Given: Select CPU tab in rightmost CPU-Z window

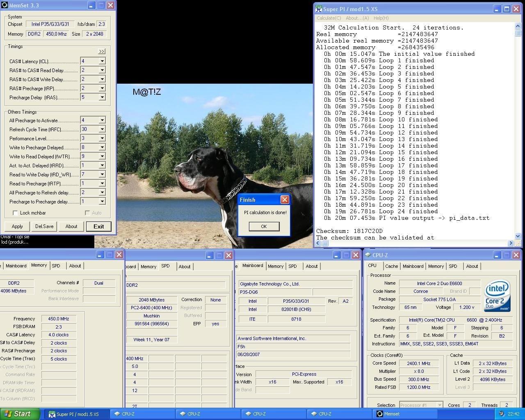Looking at the screenshot, I should [x=372, y=265].
